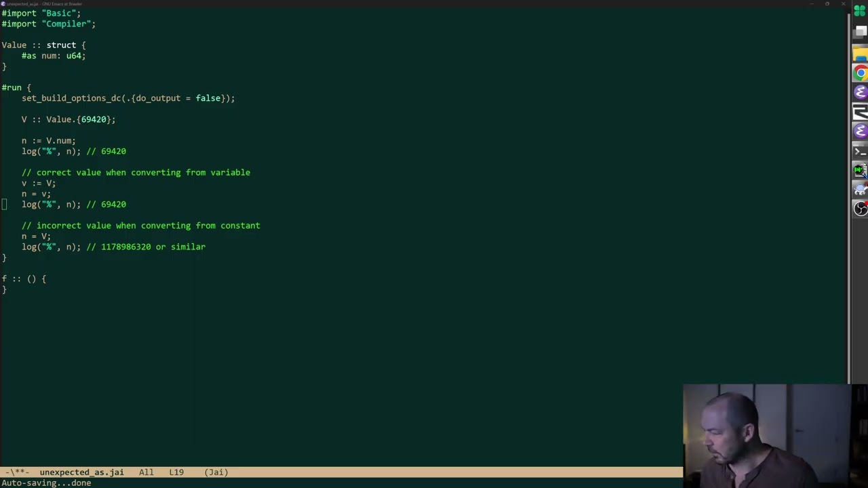868x488 pixels.
Task: Click the set_build_options_dc line
Action: [128, 98]
